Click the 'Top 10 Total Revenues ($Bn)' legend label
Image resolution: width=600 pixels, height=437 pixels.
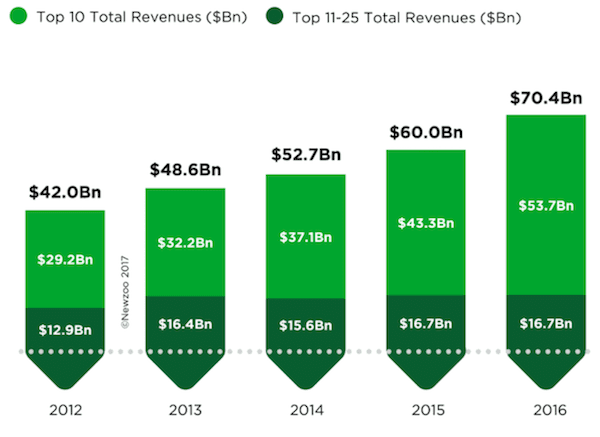[142, 17]
